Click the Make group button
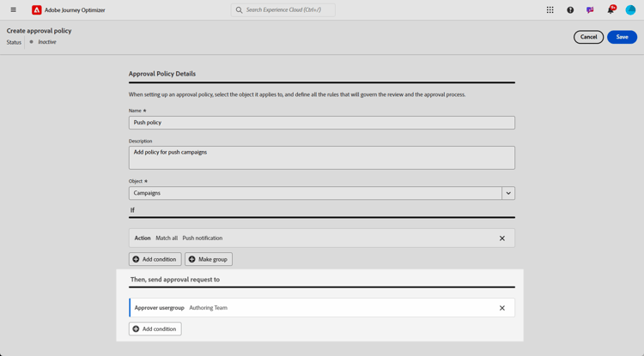This screenshot has width=644, height=356. point(209,259)
